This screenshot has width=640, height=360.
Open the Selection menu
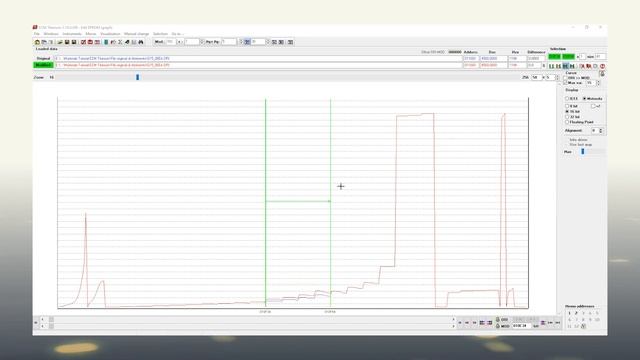click(x=160, y=34)
